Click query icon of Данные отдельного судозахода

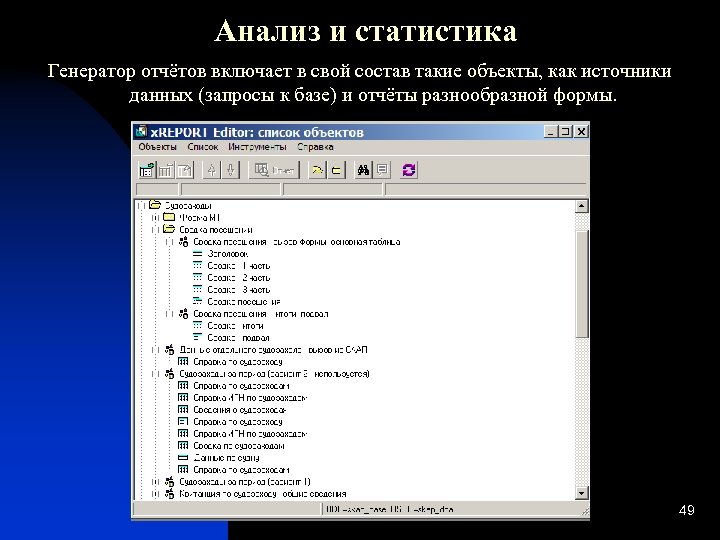pyautogui.click(x=169, y=350)
